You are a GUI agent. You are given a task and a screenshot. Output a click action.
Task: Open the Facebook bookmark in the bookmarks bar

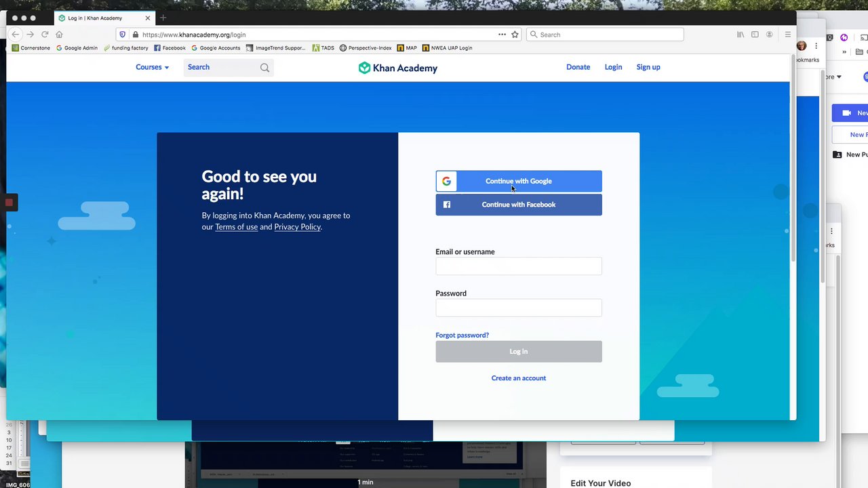click(170, 48)
